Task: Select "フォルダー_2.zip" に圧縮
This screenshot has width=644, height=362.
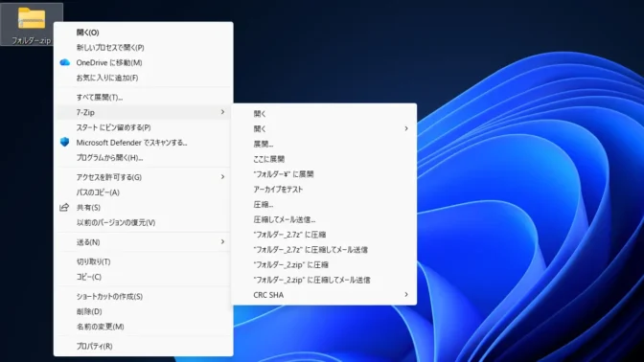Action: click(x=324, y=264)
